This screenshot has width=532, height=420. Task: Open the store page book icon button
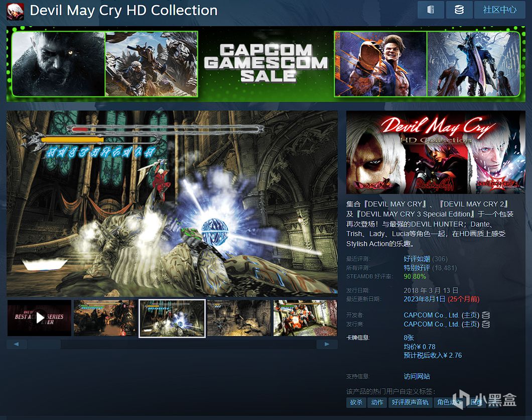click(431, 10)
